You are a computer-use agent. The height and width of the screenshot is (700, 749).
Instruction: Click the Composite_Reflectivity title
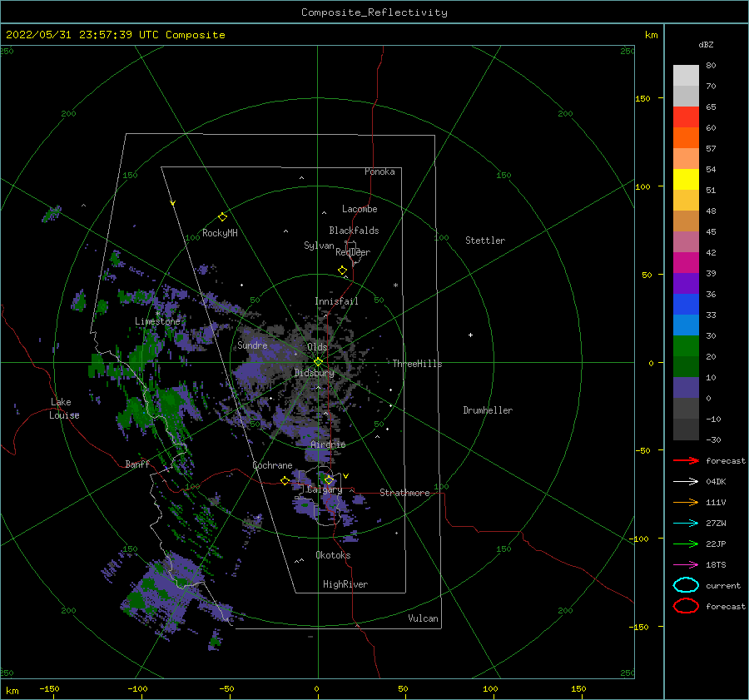tap(374, 12)
